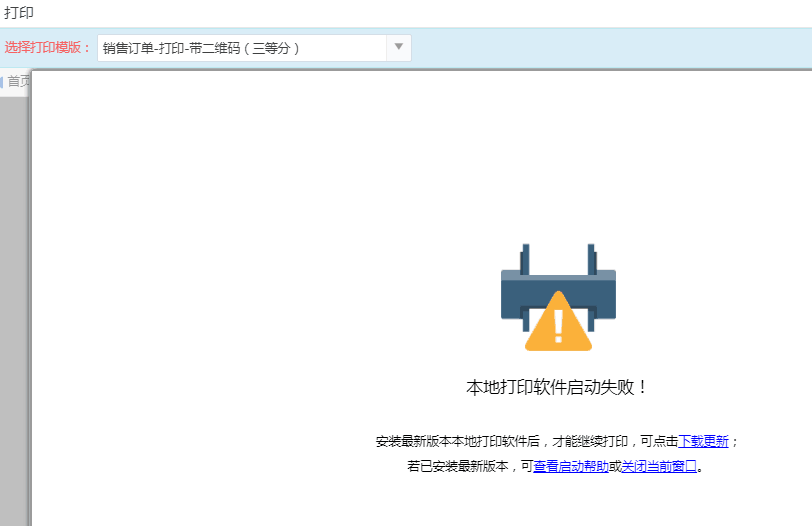Click the white exclamation mark inside the warning triangle
This screenshot has height=526, width=812.
(558, 328)
